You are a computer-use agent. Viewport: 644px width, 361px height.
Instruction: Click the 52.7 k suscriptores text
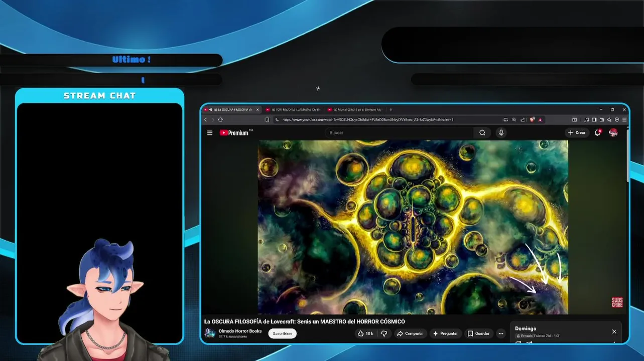[233, 337]
